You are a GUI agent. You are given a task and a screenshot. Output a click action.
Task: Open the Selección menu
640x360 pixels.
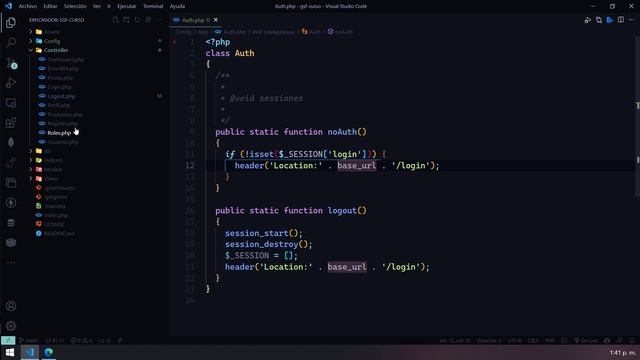(75, 6)
